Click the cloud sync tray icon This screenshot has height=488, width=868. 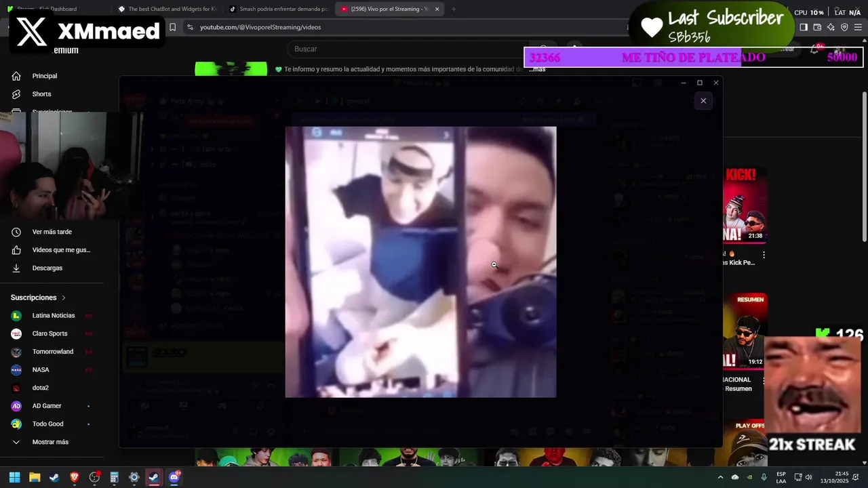point(735,477)
